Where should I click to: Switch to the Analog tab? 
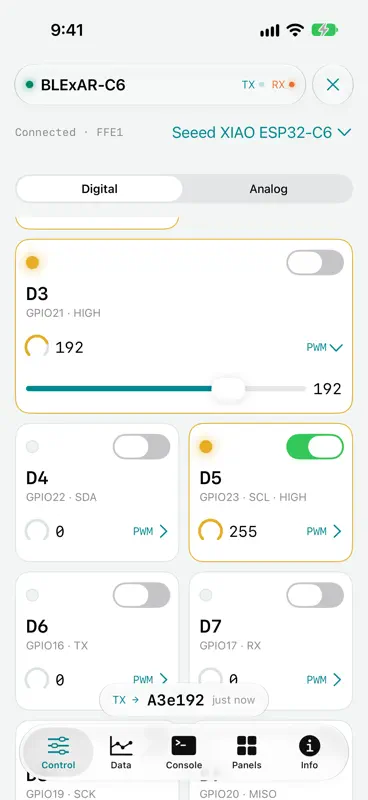tap(268, 189)
